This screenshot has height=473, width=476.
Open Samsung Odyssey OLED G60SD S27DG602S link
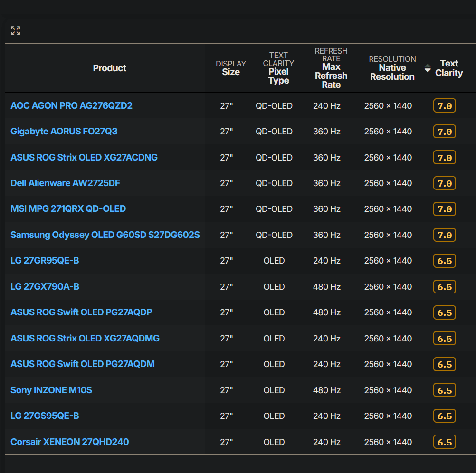[x=105, y=235]
